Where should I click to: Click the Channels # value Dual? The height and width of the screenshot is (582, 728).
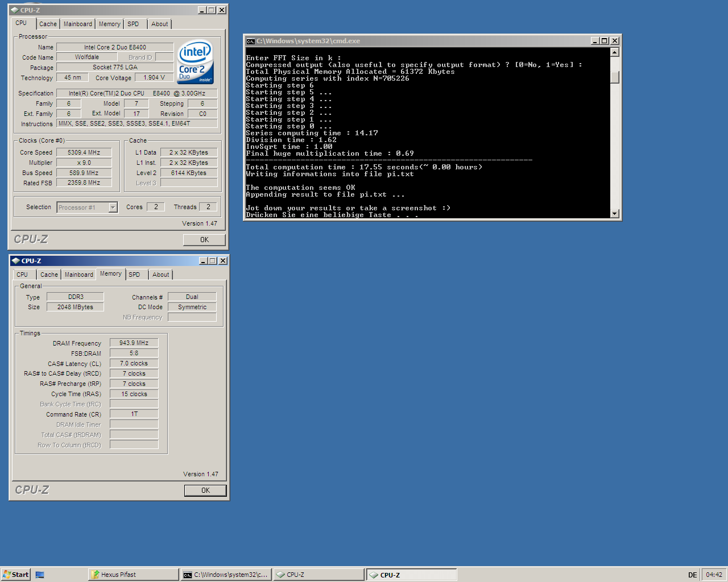192,297
